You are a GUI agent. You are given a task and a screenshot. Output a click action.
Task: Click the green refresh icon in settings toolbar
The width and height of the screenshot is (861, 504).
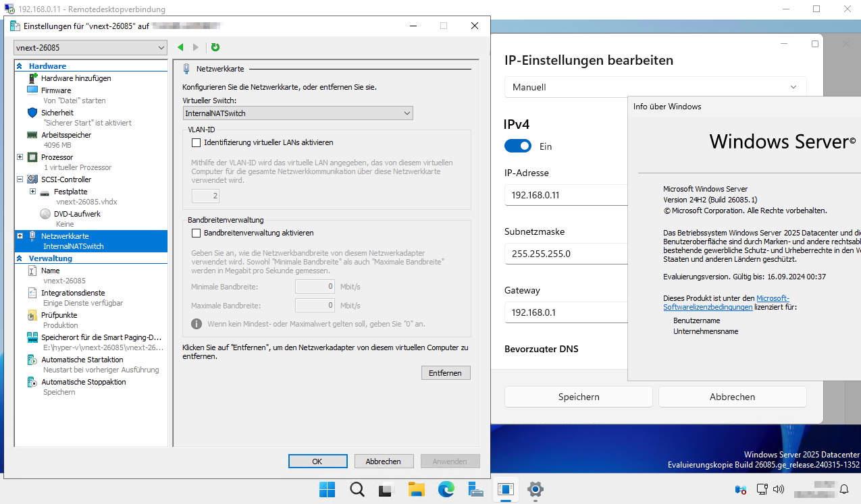(215, 47)
